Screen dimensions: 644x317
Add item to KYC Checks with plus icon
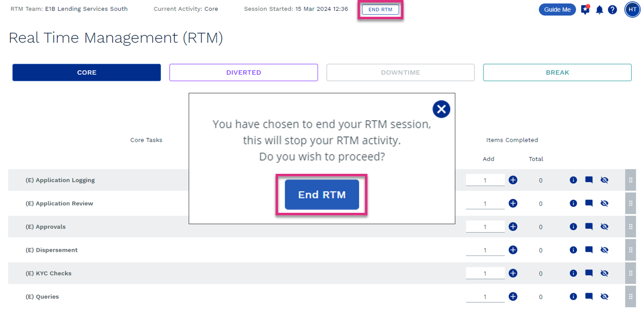[513, 273]
